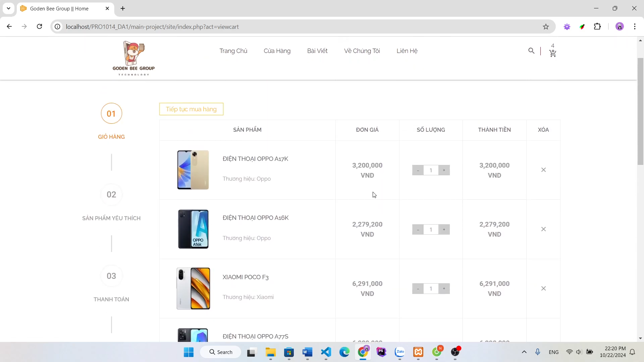Decrease quantity of Xiaomi Poco F3
The width and height of the screenshot is (644, 362).
418,289
